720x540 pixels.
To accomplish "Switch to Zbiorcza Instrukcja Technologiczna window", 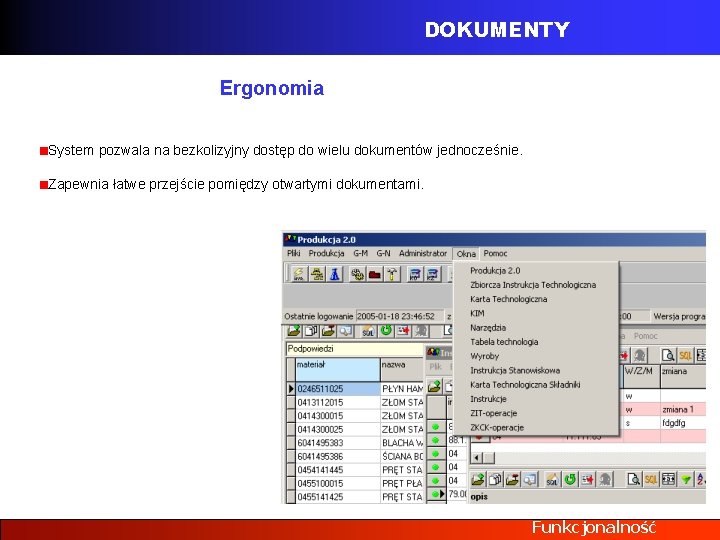I will point(533,285).
